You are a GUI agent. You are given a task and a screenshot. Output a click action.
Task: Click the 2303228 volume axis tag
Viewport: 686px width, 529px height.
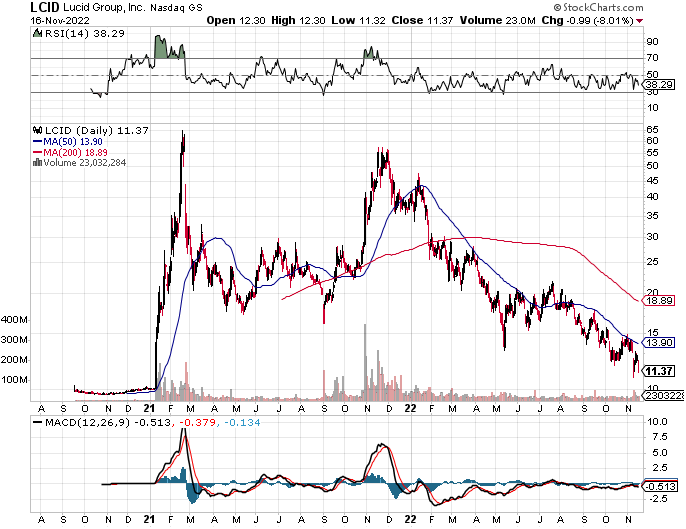(662, 396)
